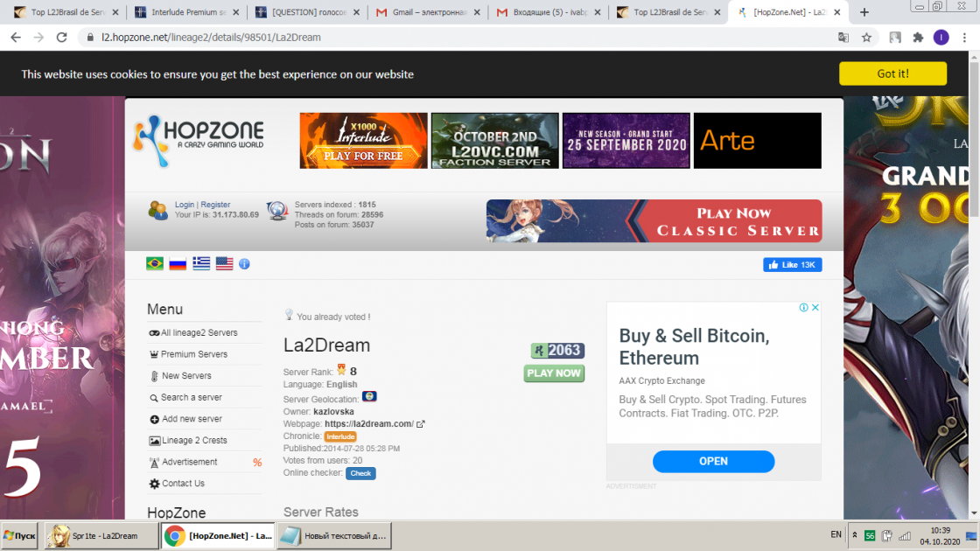Screen dimensions: 980x551
Task: Click the address bar URL field
Action: pos(437,38)
